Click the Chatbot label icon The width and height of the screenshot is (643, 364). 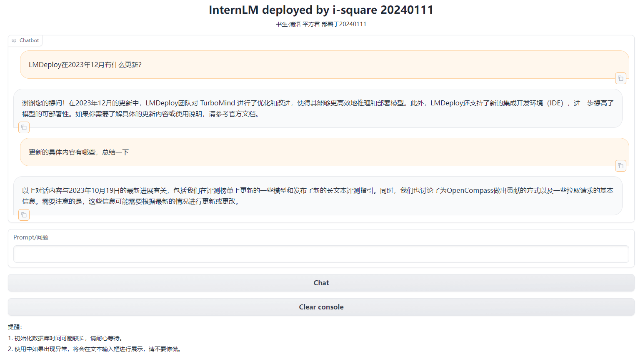click(14, 40)
